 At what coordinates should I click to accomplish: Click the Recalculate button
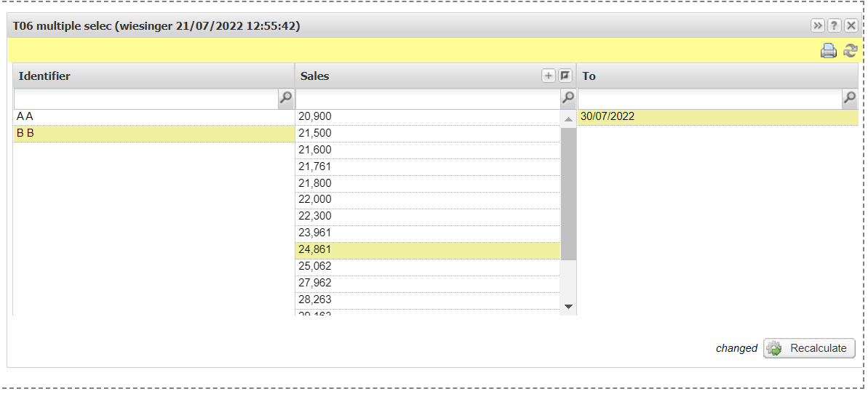tap(809, 348)
